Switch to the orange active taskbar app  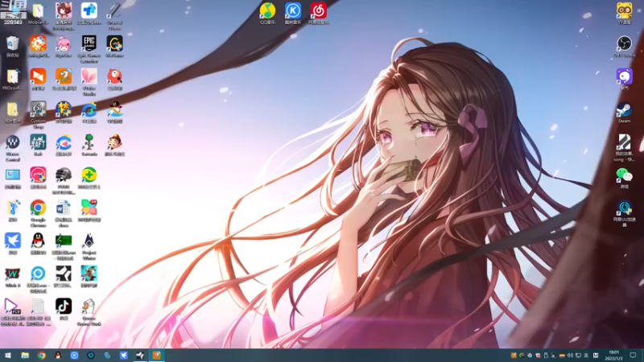[156, 356]
